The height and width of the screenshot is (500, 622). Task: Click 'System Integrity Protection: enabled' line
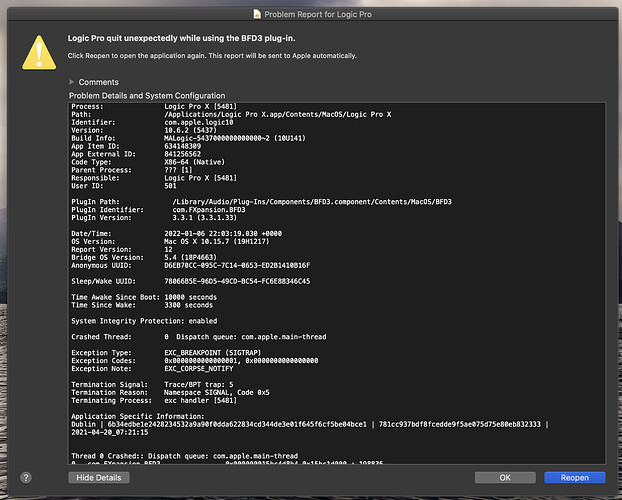tap(144, 321)
